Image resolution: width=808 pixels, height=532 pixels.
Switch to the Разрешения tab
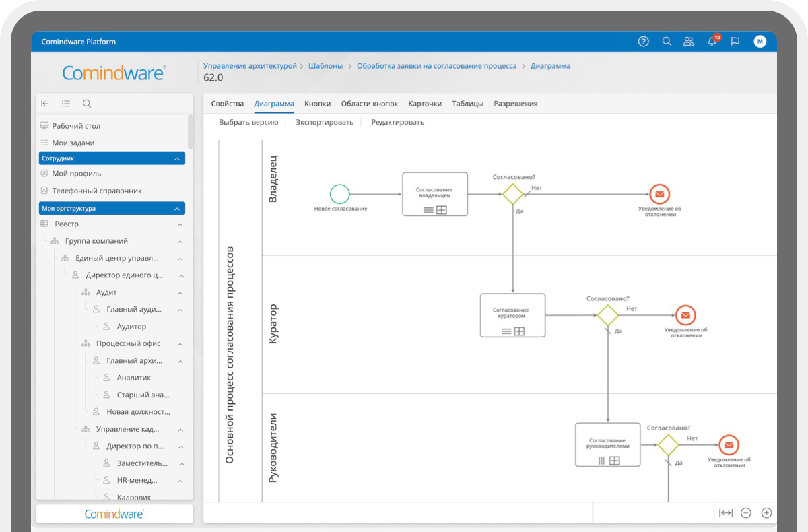(515, 104)
